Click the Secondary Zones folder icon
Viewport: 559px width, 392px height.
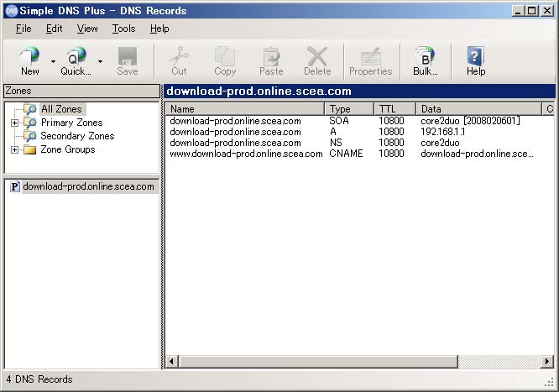pyautogui.click(x=30, y=136)
